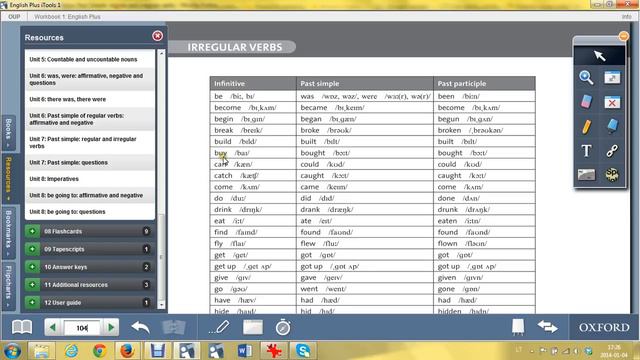Select Workbook 1: English Plus tab
640x360 pixels.
(x=67, y=17)
